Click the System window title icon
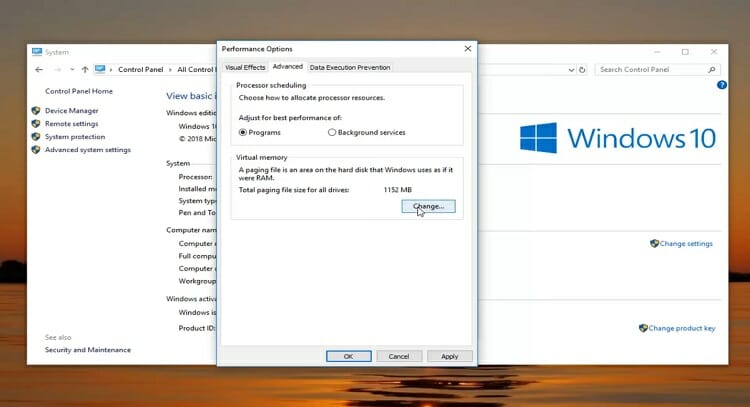The image size is (750, 407). pos(37,52)
